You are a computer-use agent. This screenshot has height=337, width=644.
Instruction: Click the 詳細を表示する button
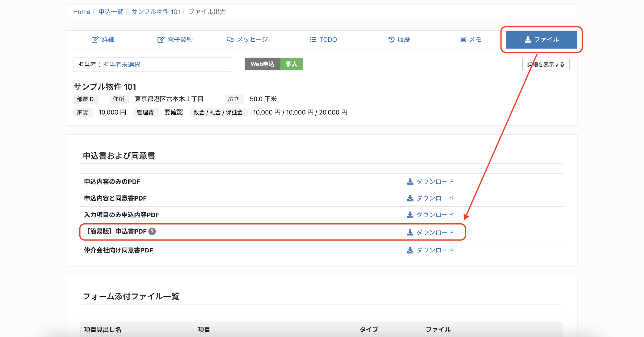(x=546, y=64)
